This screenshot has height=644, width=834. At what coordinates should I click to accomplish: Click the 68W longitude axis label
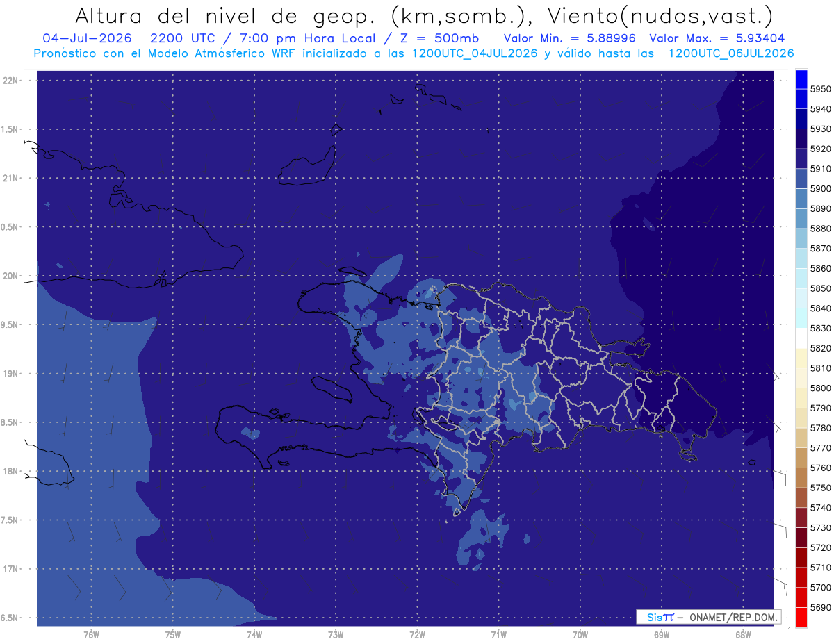pyautogui.click(x=743, y=634)
